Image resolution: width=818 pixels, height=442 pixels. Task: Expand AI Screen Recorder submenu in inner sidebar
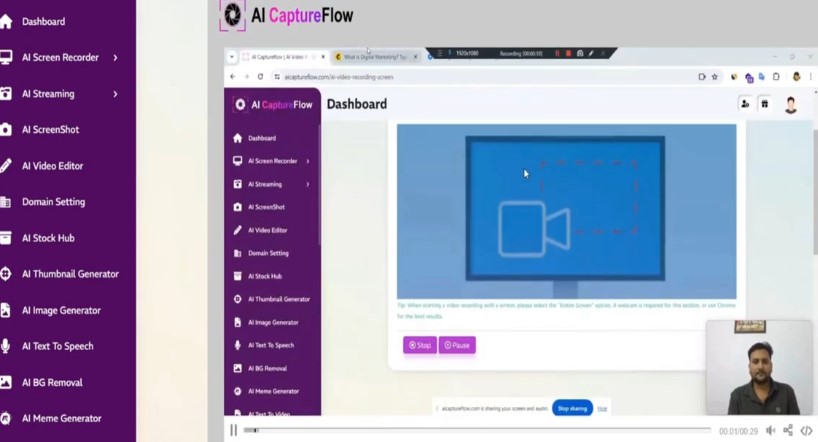[308, 161]
